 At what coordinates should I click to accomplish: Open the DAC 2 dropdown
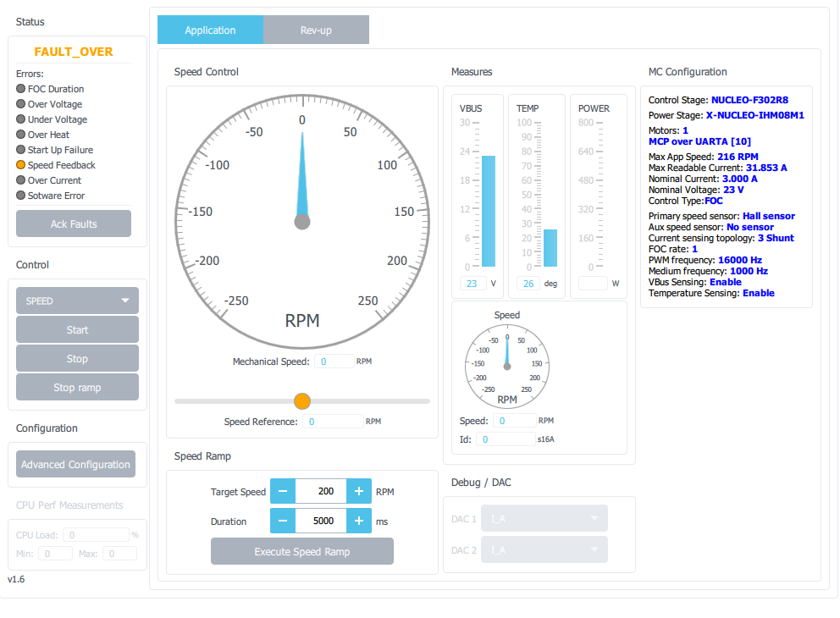(x=544, y=549)
